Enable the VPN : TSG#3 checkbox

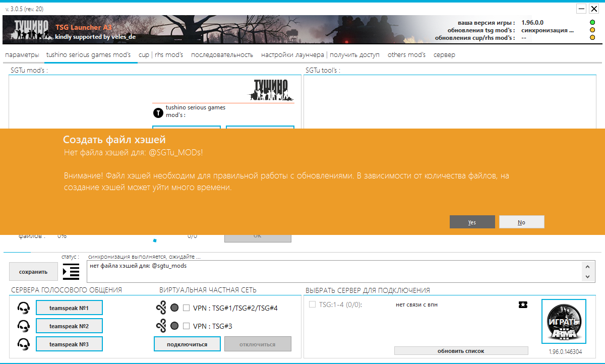(186, 326)
